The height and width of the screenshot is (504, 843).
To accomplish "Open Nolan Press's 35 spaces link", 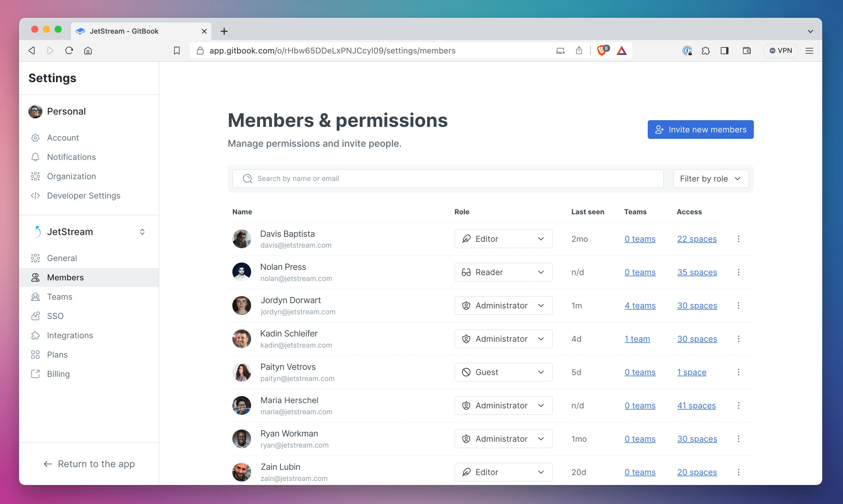I will point(697,272).
